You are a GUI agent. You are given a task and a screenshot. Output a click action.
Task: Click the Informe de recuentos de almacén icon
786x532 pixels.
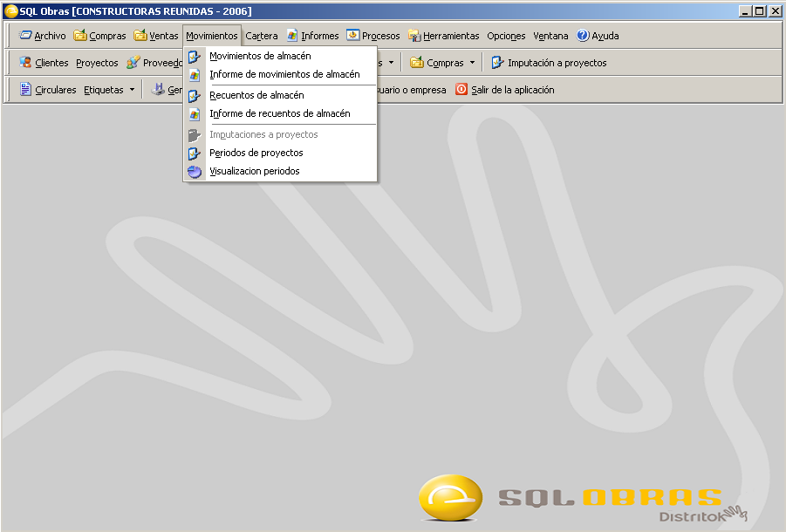click(195, 113)
